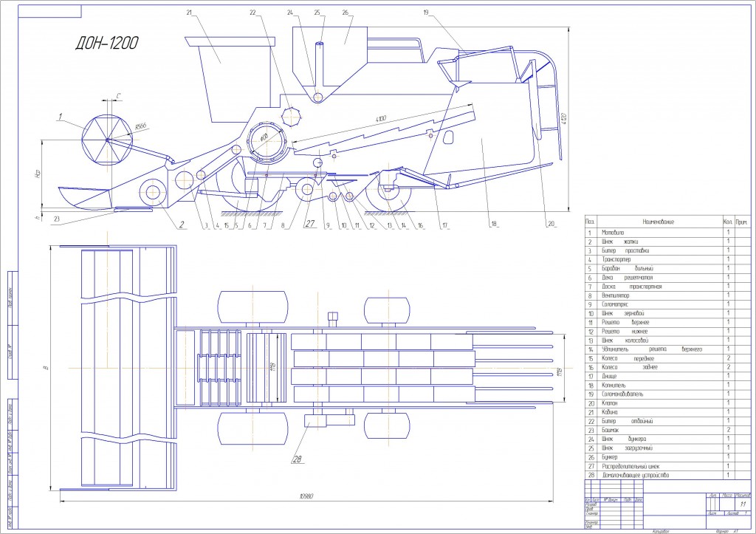Select table row 'Днище'
The image size is (756, 534).
tap(667, 376)
